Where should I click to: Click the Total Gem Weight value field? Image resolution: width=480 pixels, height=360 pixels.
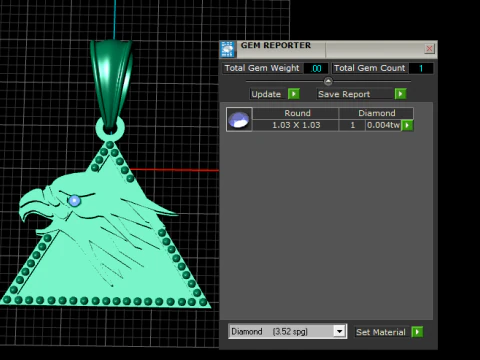pyautogui.click(x=316, y=68)
